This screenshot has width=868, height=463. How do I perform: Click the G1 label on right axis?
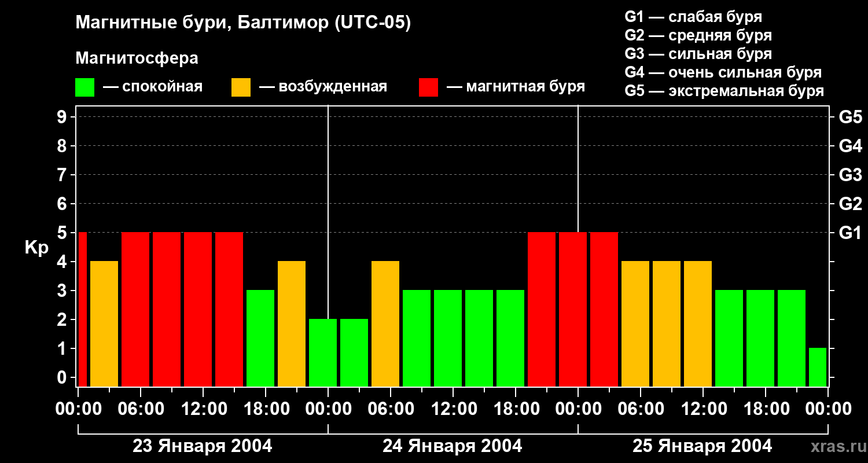click(x=850, y=233)
